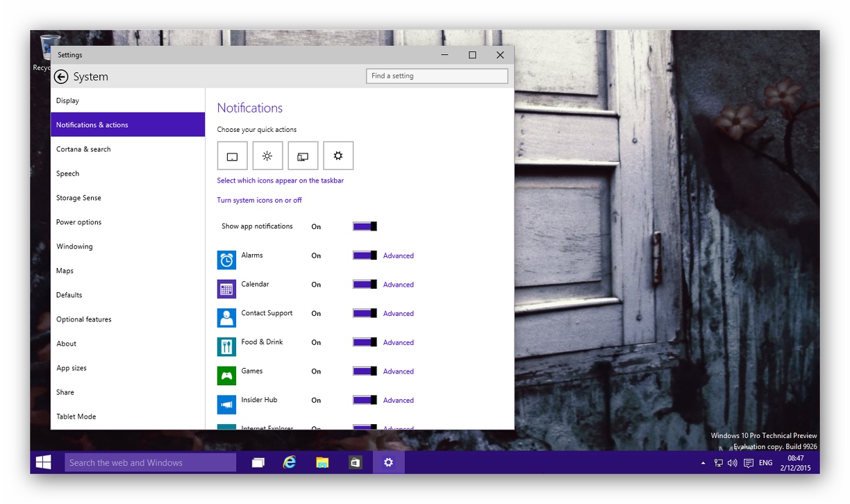Open 'Select which icons appear on the taskbar'
The height and width of the screenshot is (504, 850).
tap(281, 180)
